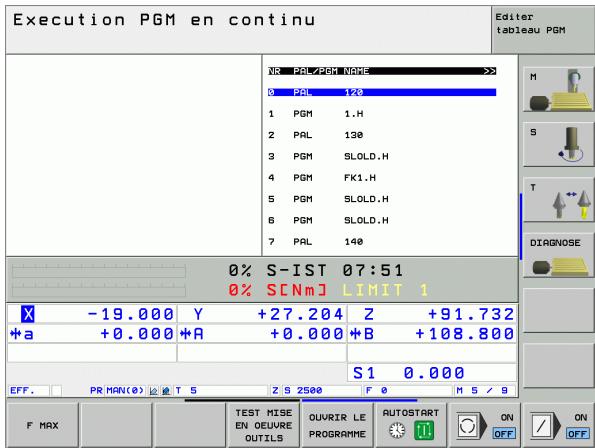Click the B axis value +108.800
595x448 pixels.
[465, 334]
